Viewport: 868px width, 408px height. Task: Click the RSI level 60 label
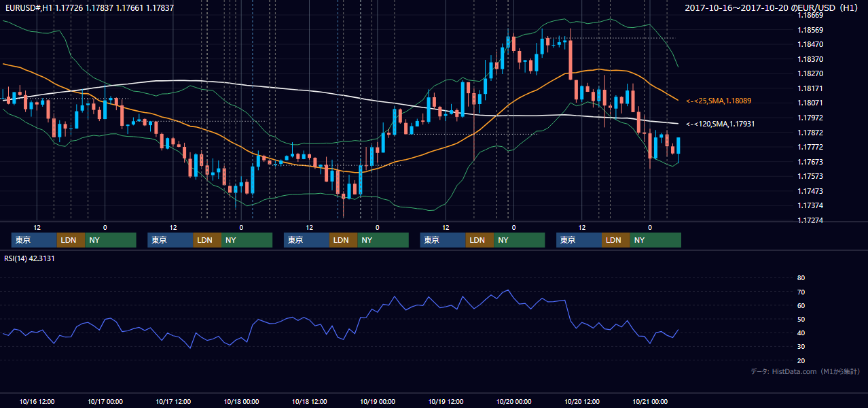point(801,305)
